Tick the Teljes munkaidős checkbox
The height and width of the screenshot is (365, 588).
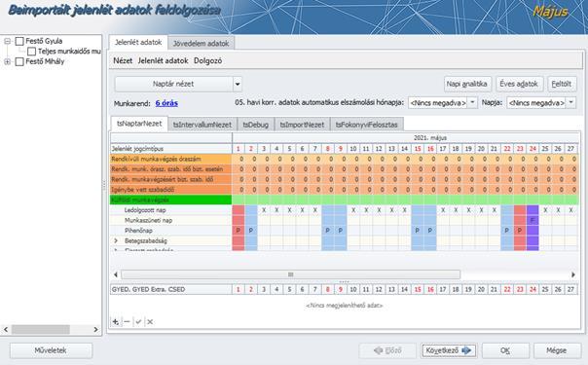(32, 52)
